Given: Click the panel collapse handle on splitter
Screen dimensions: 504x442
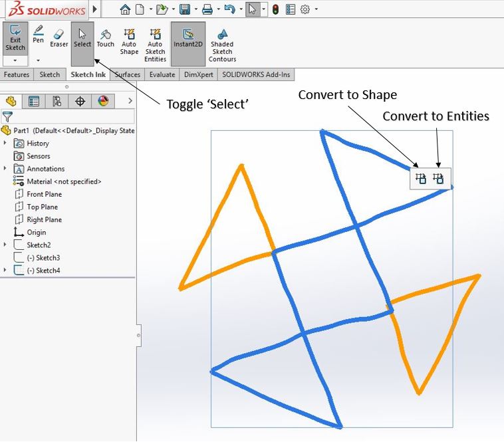Looking at the screenshot, I should 138,336.
